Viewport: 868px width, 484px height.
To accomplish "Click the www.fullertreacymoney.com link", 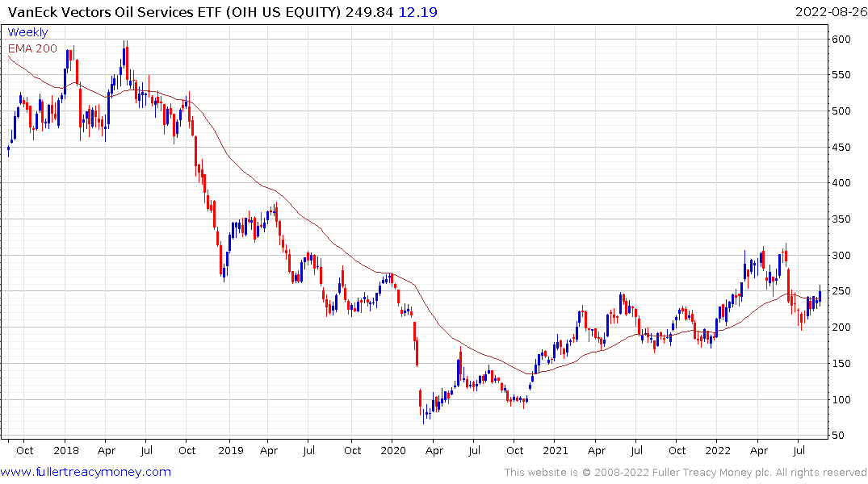I will tap(86, 472).
